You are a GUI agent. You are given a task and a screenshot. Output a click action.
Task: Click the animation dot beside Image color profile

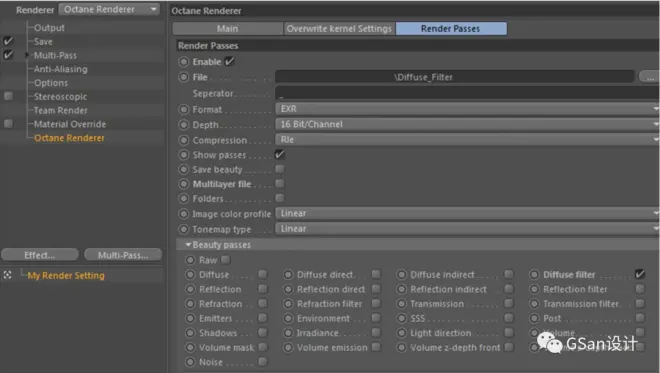184,214
